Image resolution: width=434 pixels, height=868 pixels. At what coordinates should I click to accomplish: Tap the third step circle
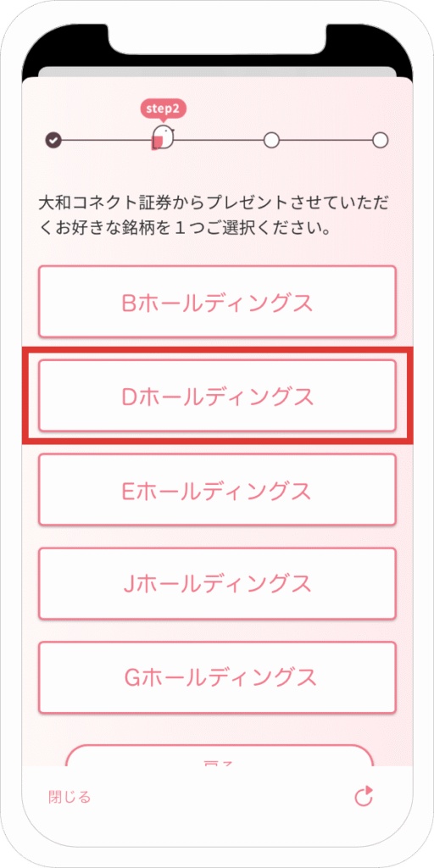point(271,141)
